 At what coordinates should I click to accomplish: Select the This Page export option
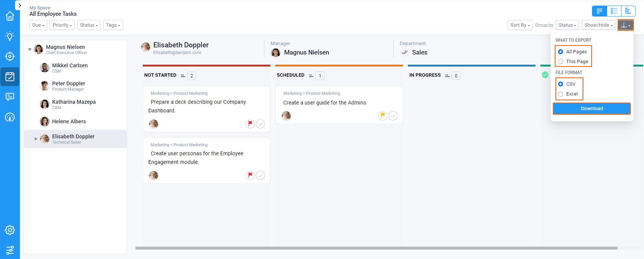561,62
